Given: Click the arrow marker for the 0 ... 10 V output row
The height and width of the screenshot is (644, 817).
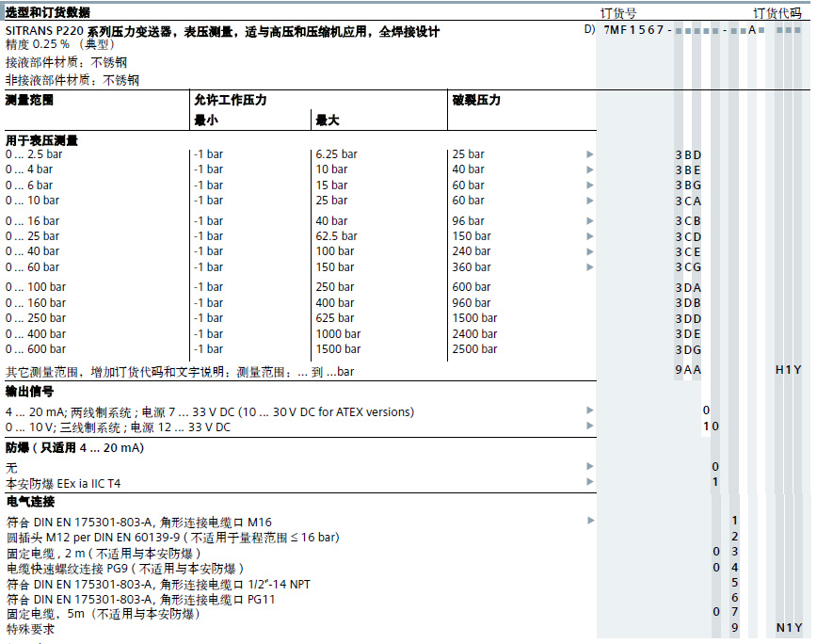Looking at the screenshot, I should coord(590,426).
